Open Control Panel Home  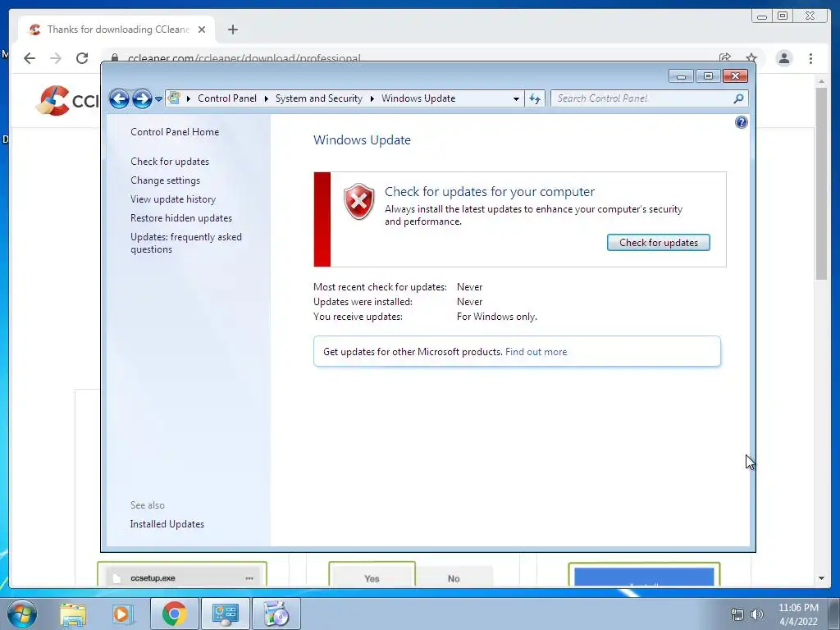coord(175,132)
